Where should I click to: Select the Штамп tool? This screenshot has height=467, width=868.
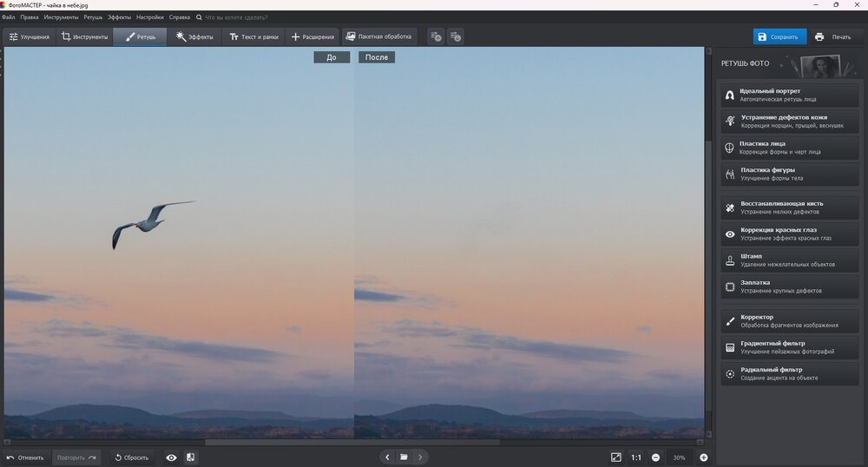(789, 260)
